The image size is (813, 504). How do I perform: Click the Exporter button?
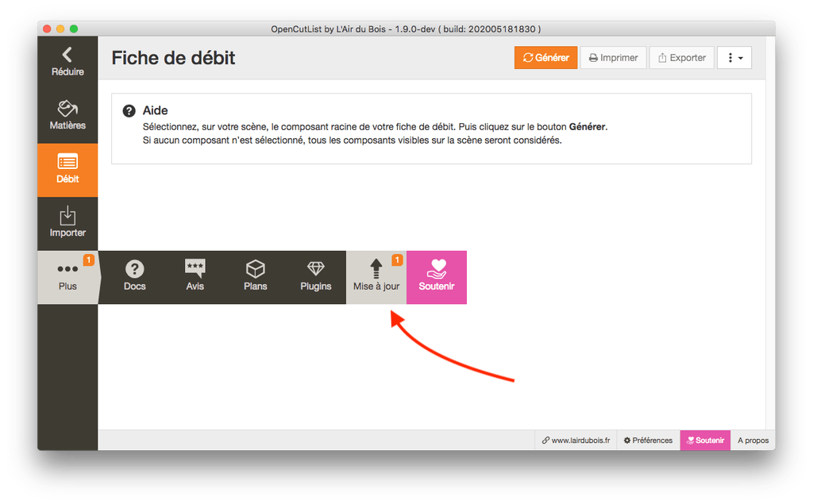682,58
